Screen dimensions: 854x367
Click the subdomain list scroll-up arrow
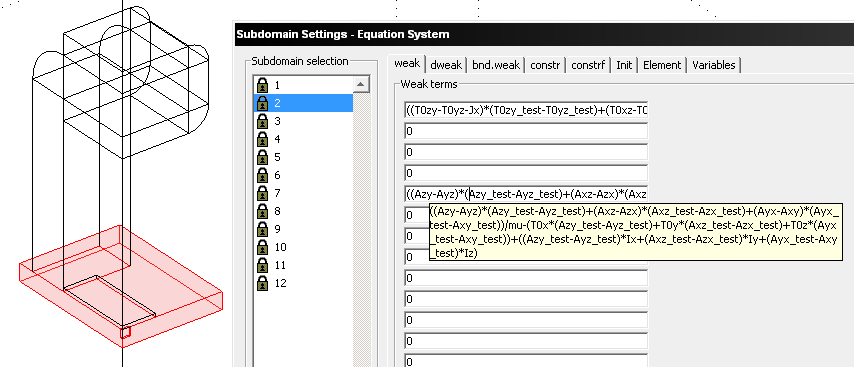pyautogui.click(x=362, y=84)
